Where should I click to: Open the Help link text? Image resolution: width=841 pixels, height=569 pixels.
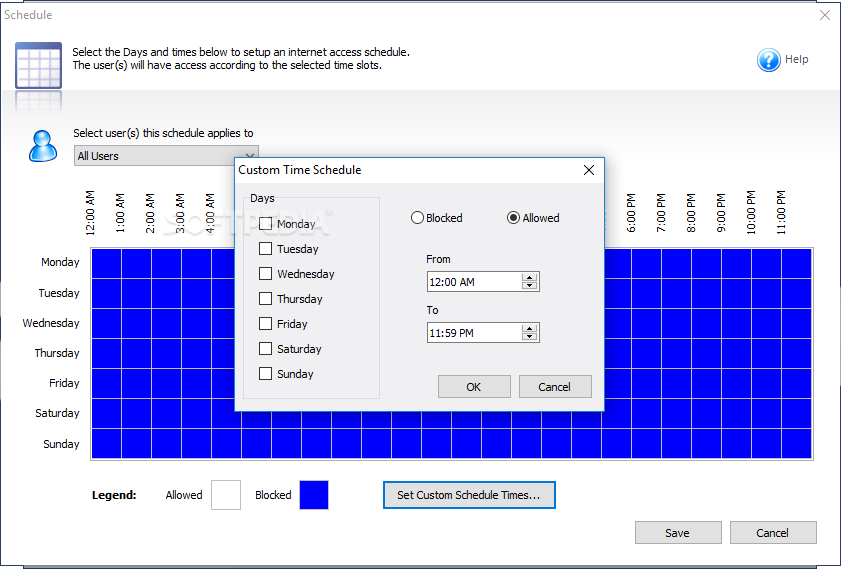click(x=796, y=60)
